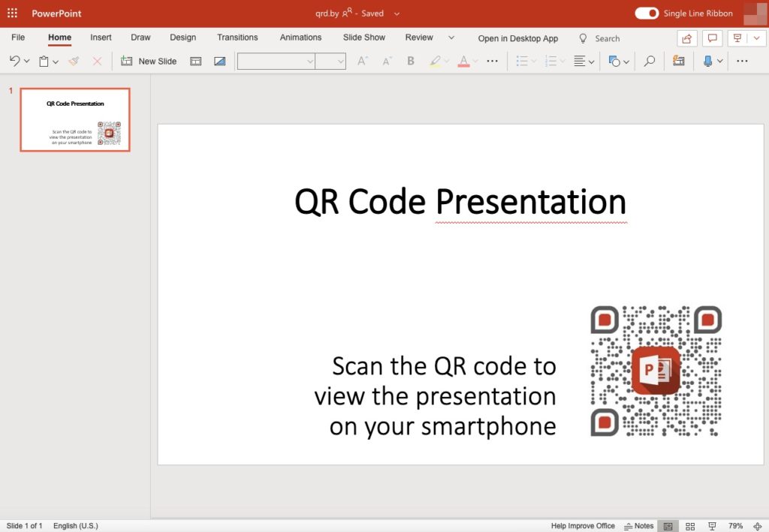Switch to the Draw tab
This screenshot has height=532, width=769.
140,38
